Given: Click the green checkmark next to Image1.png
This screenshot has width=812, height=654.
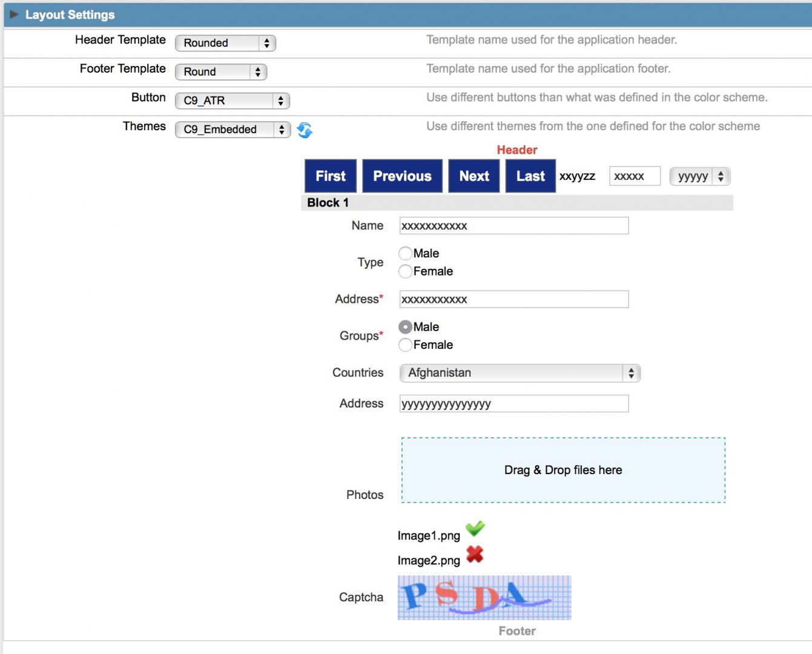Looking at the screenshot, I should [x=476, y=529].
